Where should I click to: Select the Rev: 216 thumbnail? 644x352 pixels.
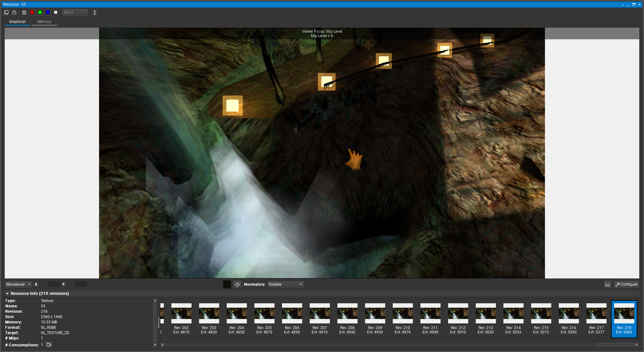coord(569,318)
